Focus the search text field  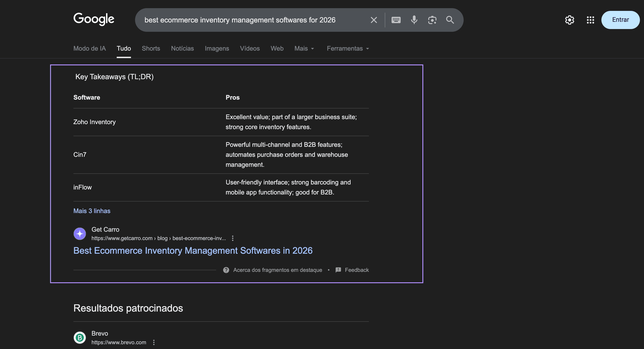tap(252, 20)
